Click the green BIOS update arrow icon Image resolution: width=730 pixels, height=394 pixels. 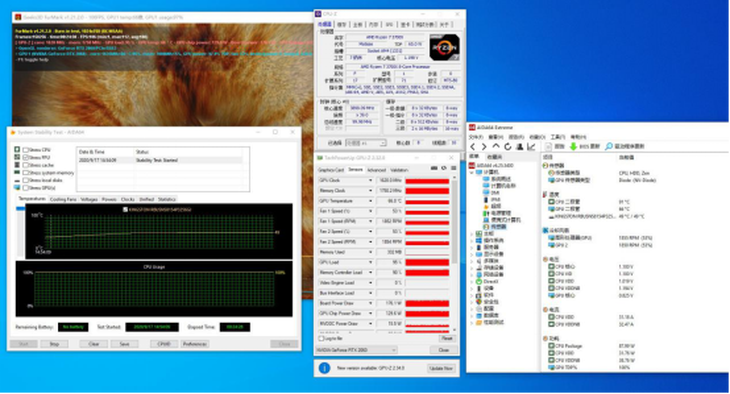point(573,147)
